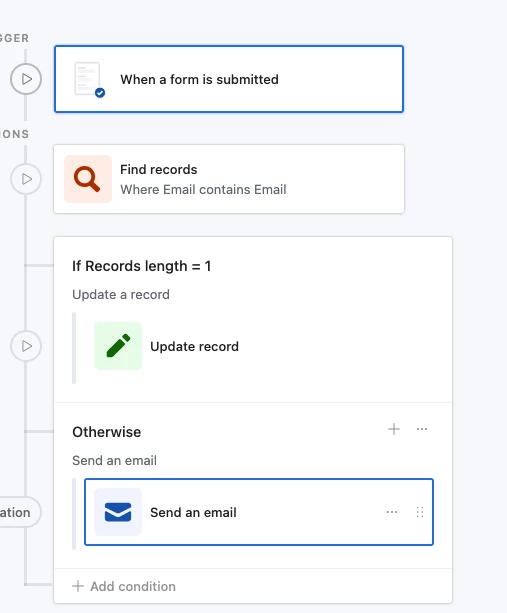Select the When a form is submitted trigger
This screenshot has width=507, height=613.
tap(229, 79)
